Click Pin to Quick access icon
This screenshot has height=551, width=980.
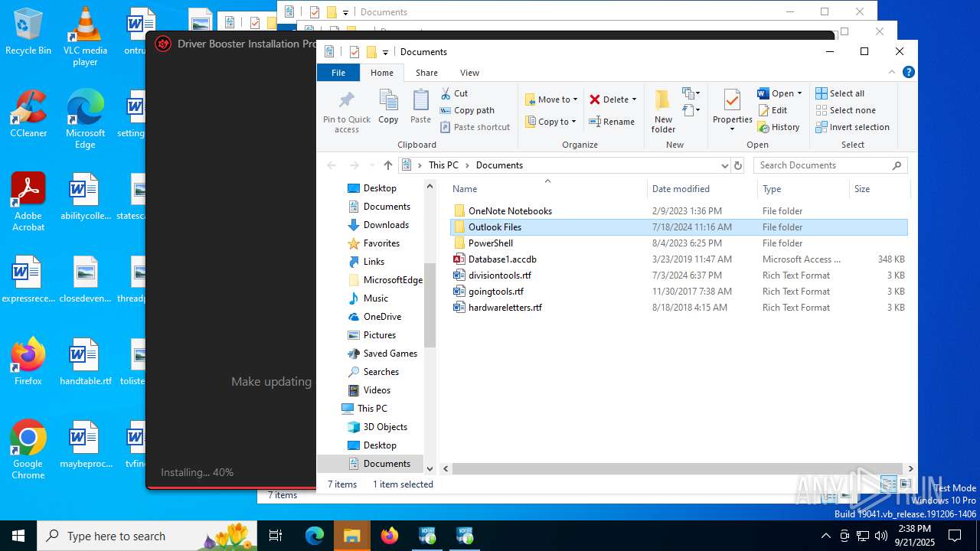point(346,111)
